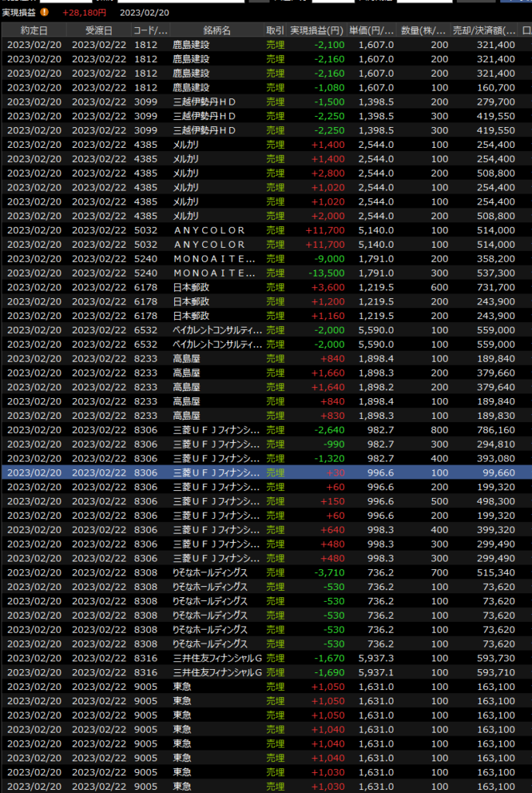Sort by the 受渡日 column header
This screenshot has height=793, width=532.
coord(98,30)
